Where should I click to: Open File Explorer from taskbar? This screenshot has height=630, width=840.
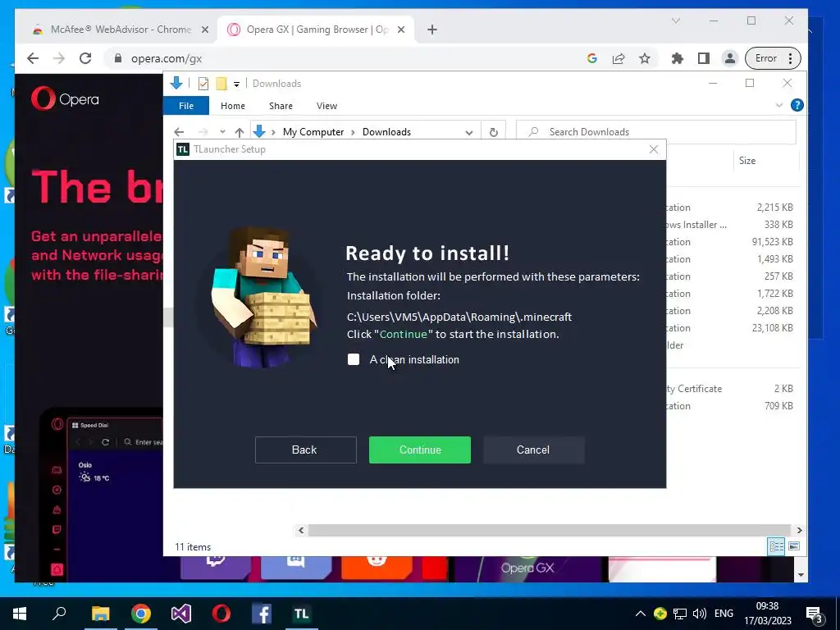pos(100,614)
